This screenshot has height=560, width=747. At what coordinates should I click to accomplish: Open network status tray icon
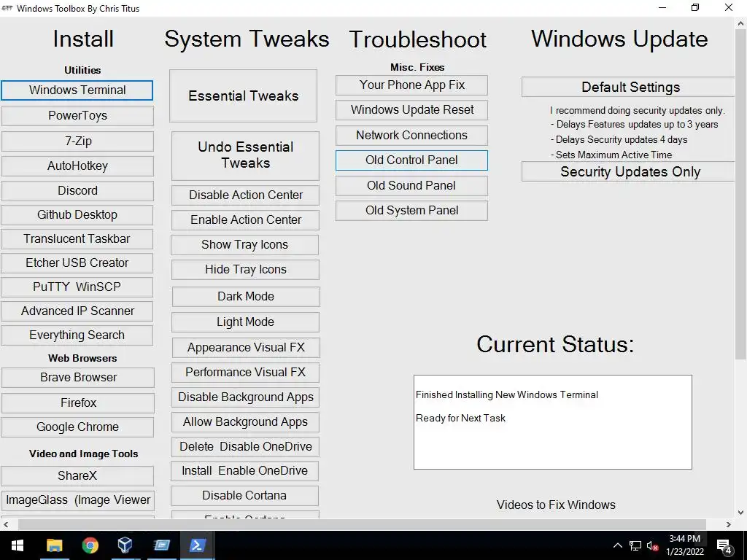click(635, 545)
